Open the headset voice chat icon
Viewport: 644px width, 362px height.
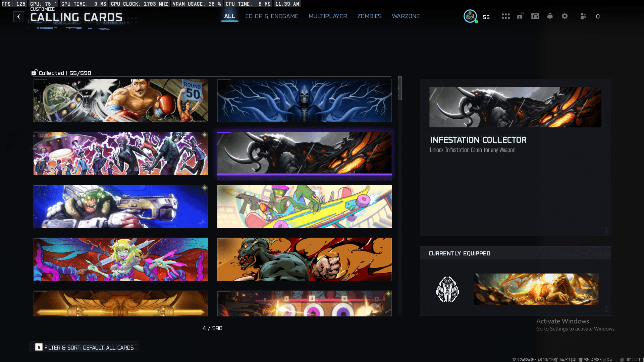pos(535,16)
